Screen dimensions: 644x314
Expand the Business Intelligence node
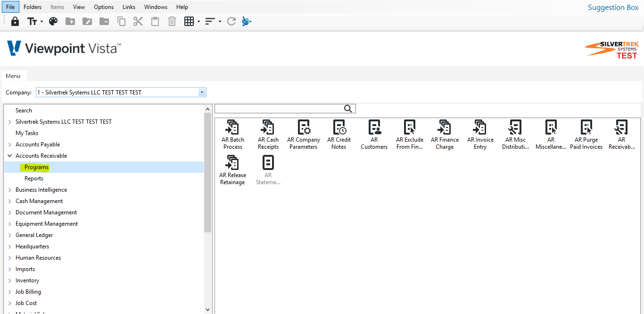click(10, 190)
